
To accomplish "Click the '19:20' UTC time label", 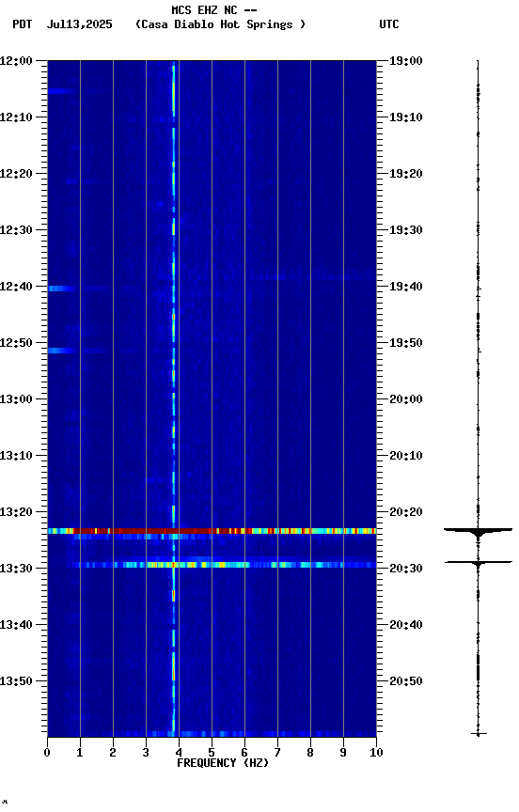I will pos(406,174).
